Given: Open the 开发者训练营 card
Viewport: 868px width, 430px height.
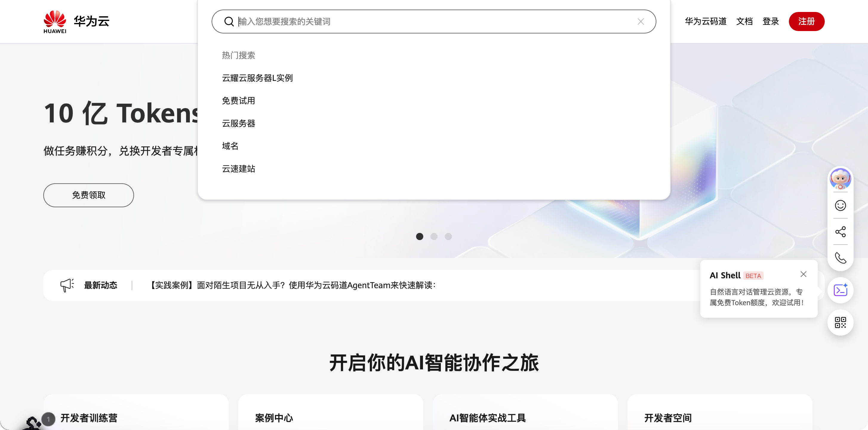Looking at the screenshot, I should click(136, 412).
